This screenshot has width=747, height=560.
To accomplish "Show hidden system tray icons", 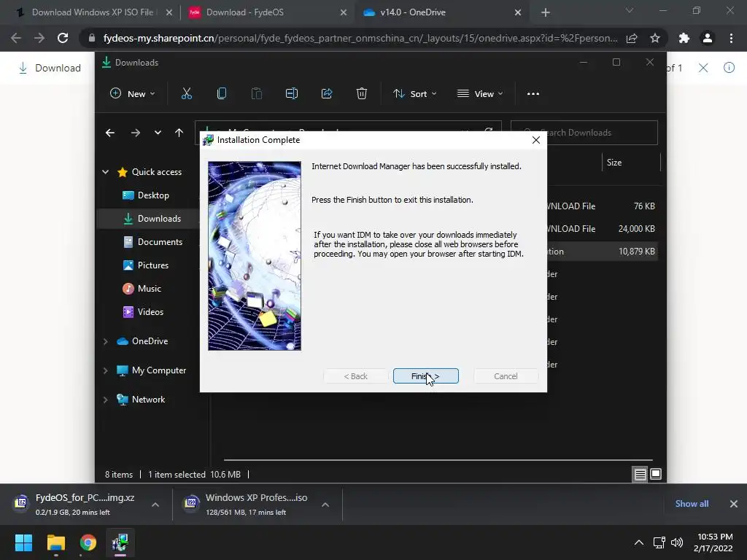I will click(639, 542).
